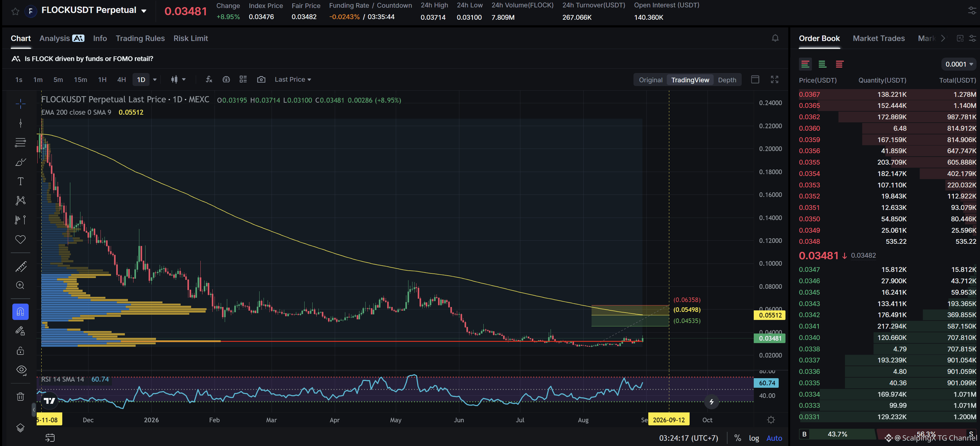Add FLOCKUSDT to favorites star

click(x=15, y=11)
